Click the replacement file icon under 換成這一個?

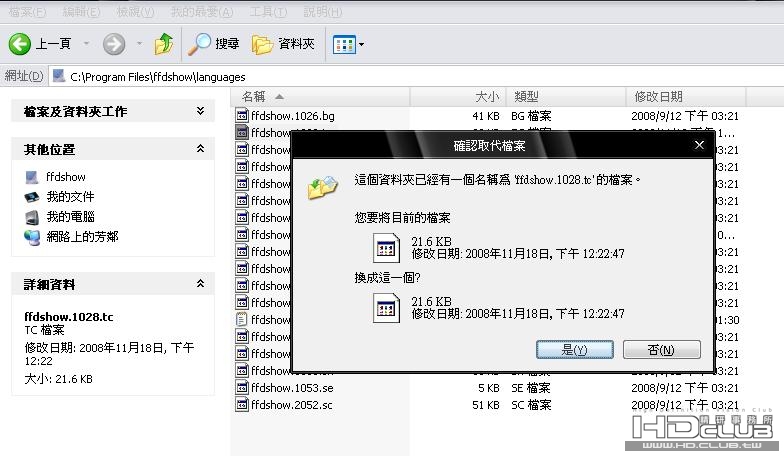click(x=386, y=308)
